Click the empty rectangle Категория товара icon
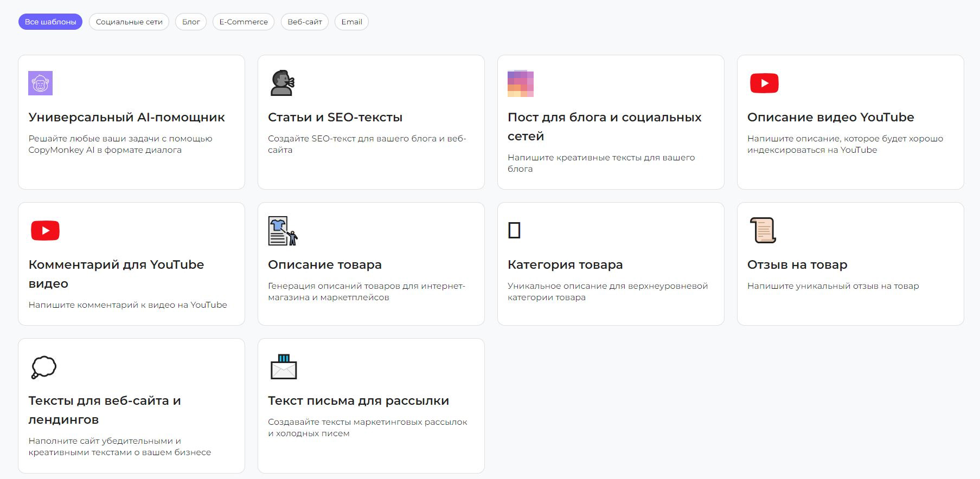The height and width of the screenshot is (479, 980). point(514,230)
